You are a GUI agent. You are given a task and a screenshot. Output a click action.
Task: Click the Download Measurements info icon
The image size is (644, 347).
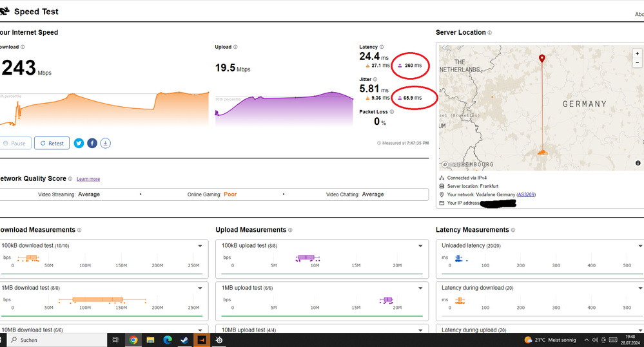point(79,230)
